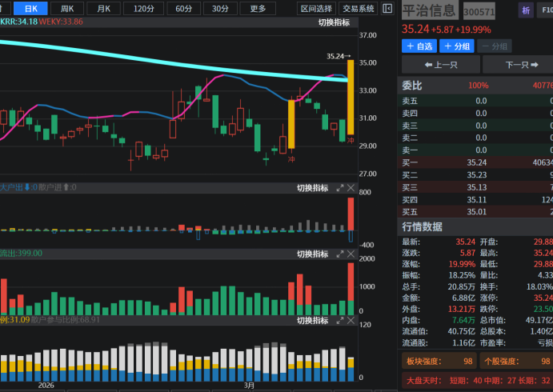Click the sidebar collapse icon beside 交易系统
This screenshot has height=392, width=553.
click(388, 9)
